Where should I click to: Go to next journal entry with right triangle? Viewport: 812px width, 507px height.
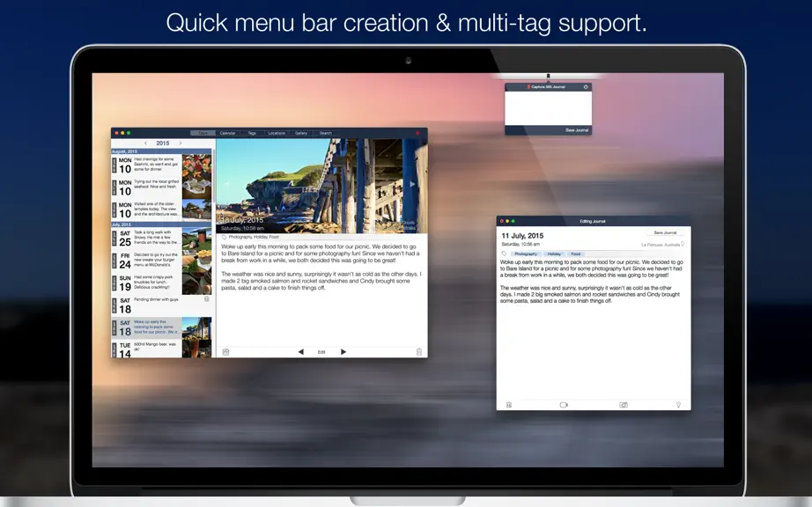[343, 352]
